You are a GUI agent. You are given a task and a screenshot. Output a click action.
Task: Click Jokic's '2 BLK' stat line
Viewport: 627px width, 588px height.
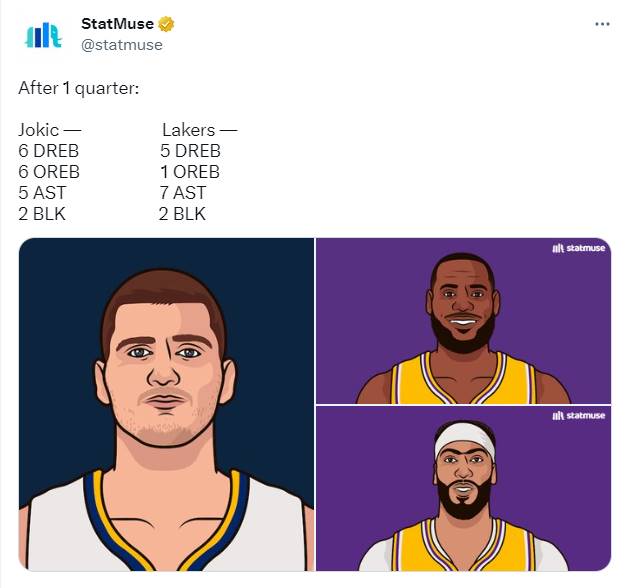pos(42,214)
